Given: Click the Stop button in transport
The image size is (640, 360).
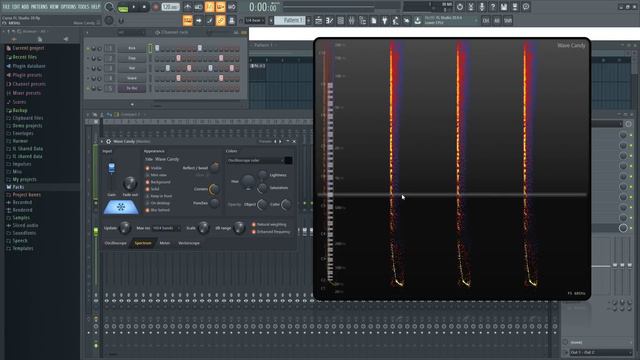Looking at the screenshot, I should tap(144, 7).
